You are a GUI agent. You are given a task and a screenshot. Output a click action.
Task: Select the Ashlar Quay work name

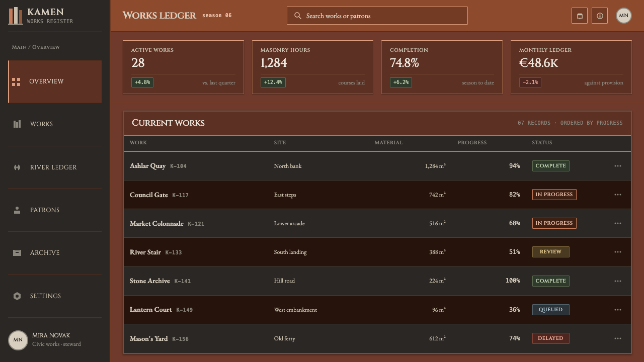click(x=147, y=166)
